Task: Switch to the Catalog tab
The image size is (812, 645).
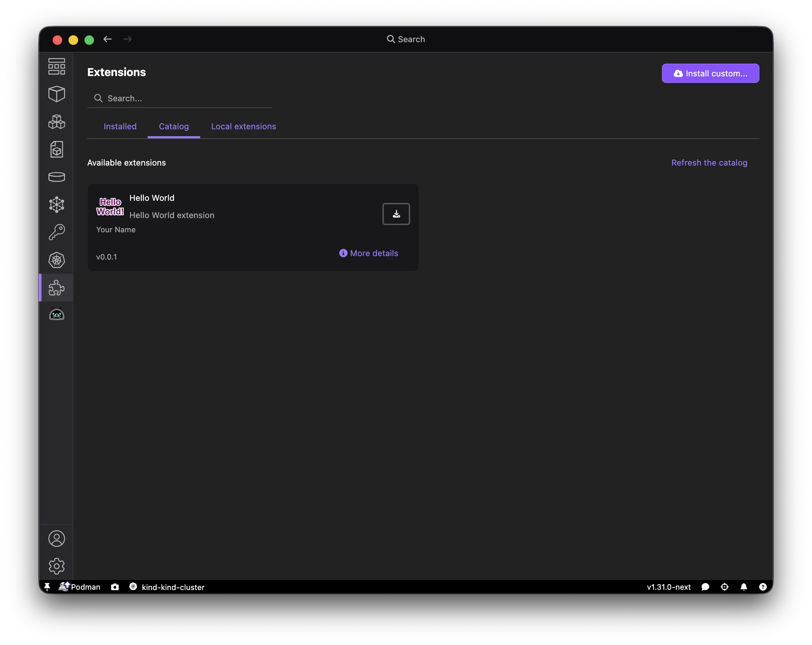Action: 174,127
